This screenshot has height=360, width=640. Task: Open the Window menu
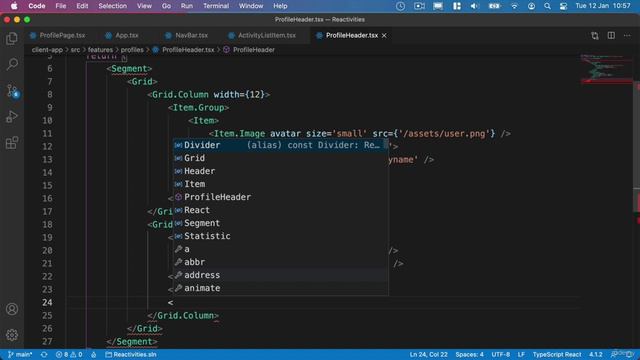[251, 6]
